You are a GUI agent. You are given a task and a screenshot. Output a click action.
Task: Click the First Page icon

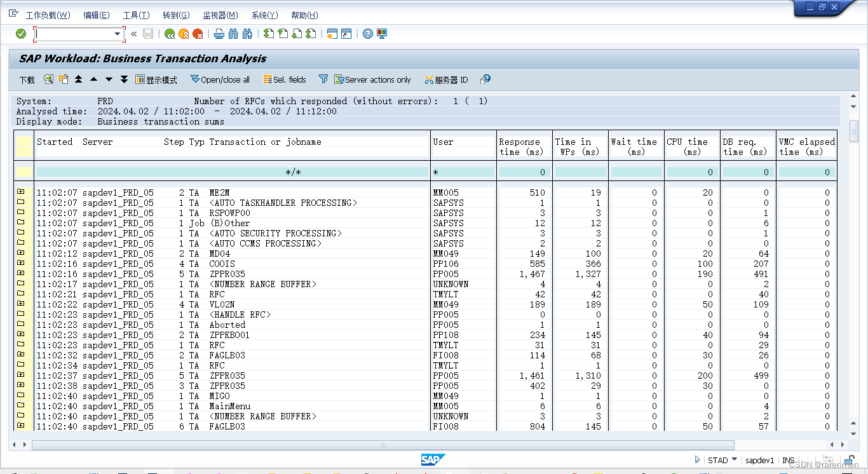click(269, 34)
